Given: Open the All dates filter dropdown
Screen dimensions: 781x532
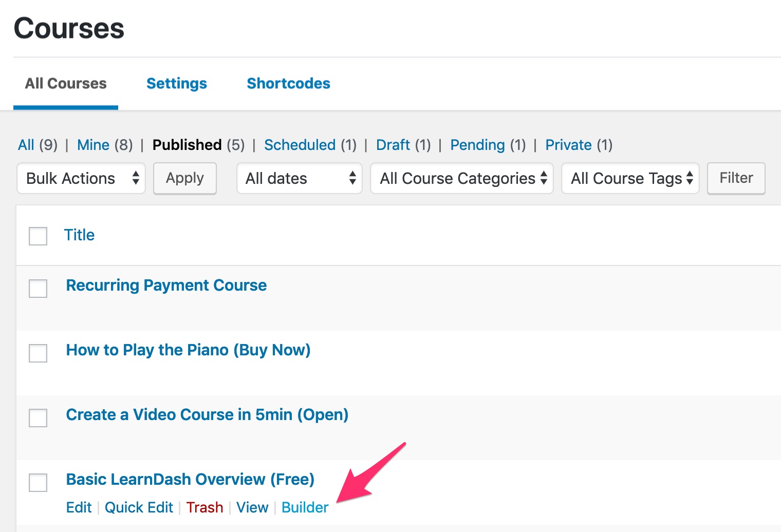Looking at the screenshot, I should (x=299, y=178).
